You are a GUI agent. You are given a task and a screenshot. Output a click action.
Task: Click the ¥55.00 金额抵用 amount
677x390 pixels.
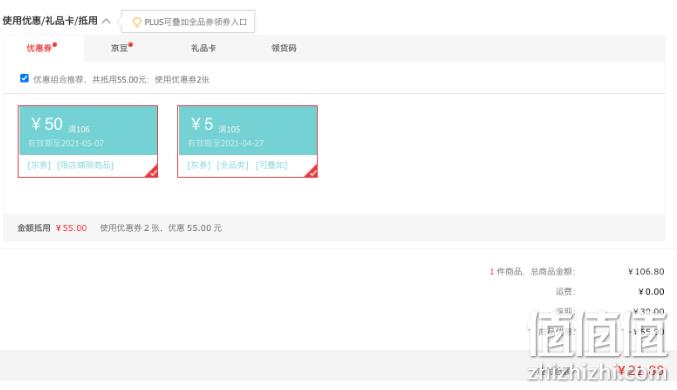coord(71,228)
